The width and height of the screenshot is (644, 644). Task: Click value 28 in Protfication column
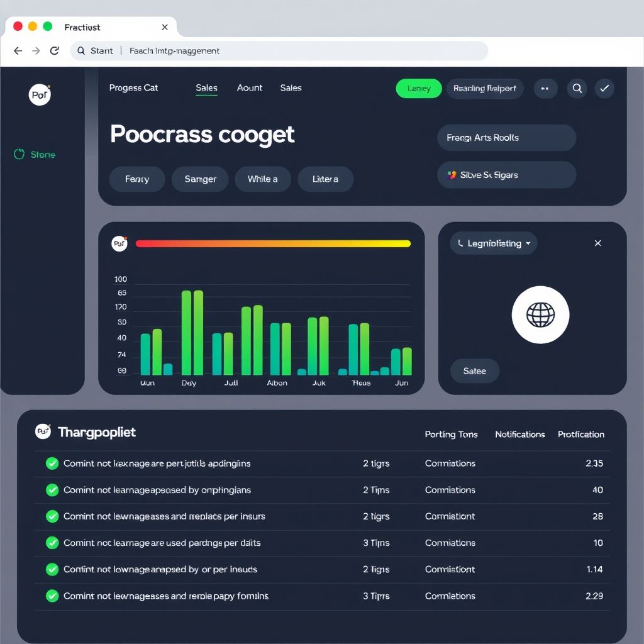click(597, 516)
